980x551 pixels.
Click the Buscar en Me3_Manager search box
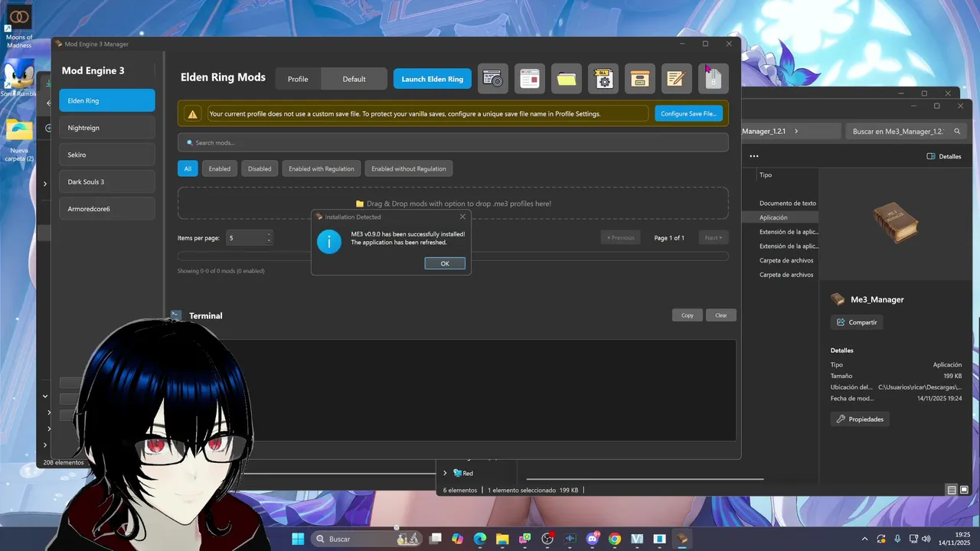pyautogui.click(x=906, y=132)
